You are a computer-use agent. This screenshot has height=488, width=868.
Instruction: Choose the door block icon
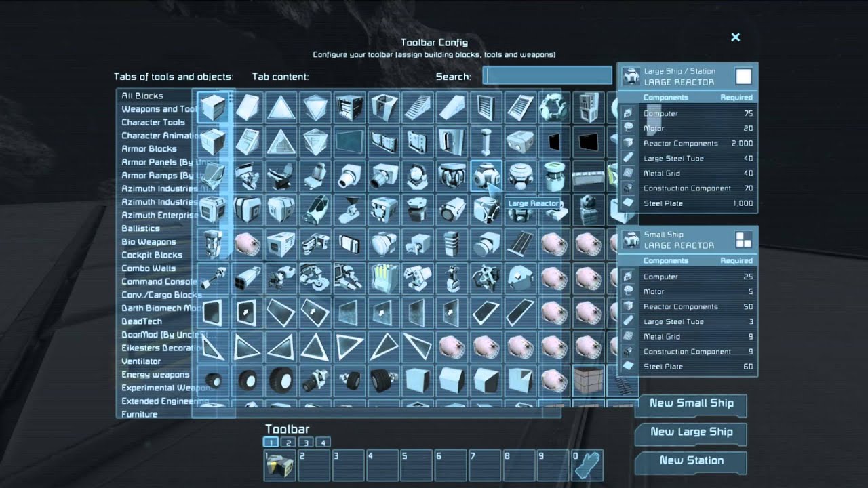pyautogui.click(x=452, y=142)
